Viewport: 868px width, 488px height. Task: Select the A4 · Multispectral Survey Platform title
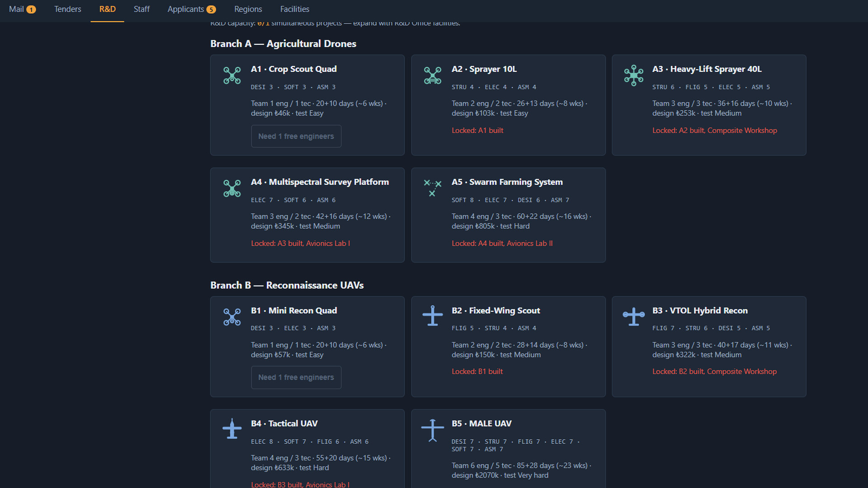pyautogui.click(x=320, y=182)
